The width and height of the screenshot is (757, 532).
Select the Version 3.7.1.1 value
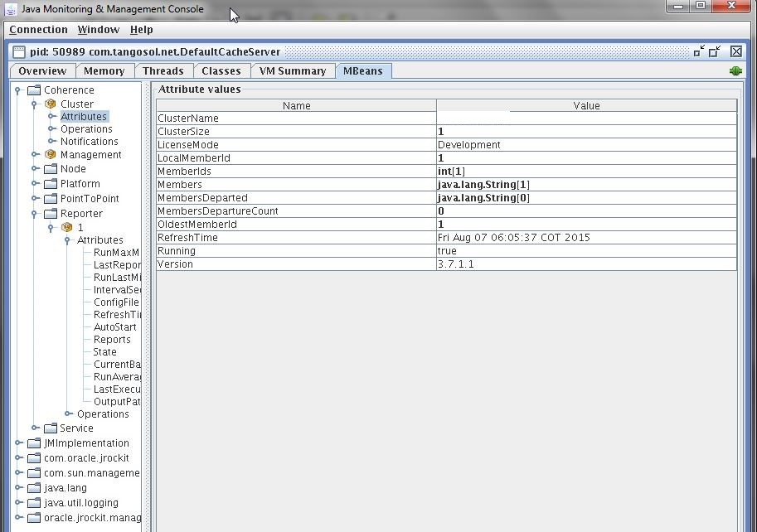tap(456, 264)
